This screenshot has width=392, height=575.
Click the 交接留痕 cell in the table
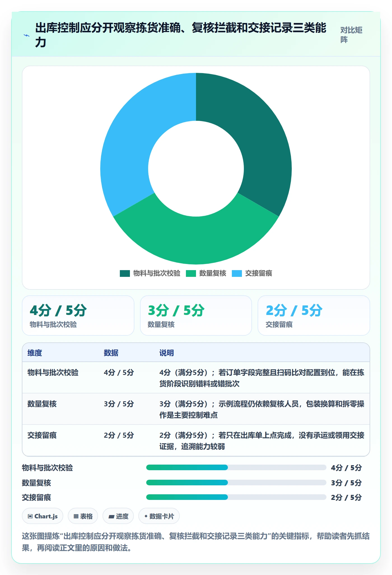(x=42, y=435)
